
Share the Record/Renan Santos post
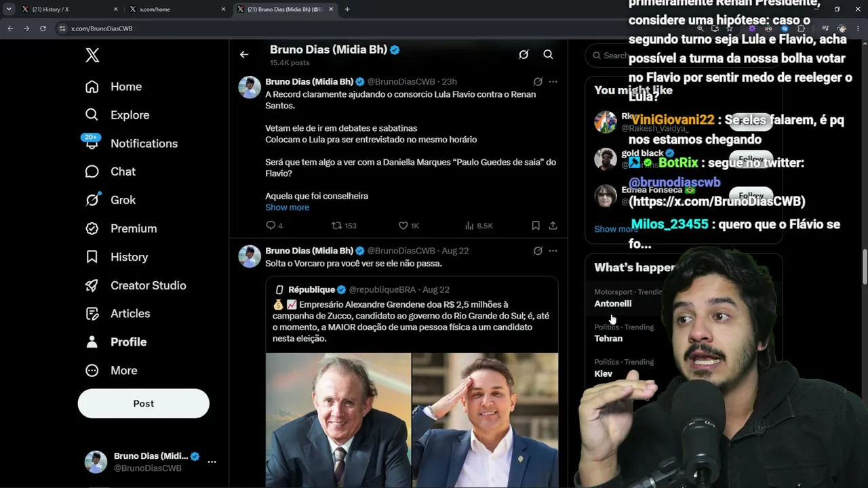[553, 226]
